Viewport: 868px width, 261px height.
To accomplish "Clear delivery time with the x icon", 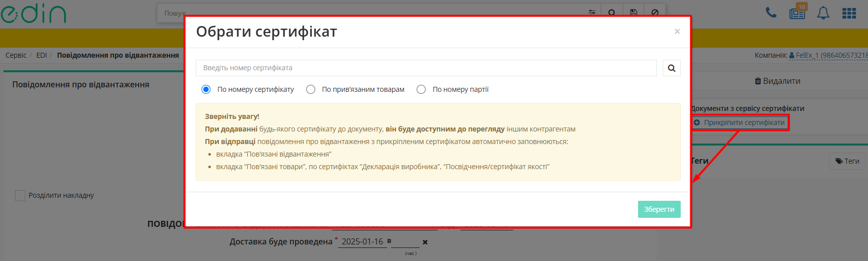I will tap(425, 242).
